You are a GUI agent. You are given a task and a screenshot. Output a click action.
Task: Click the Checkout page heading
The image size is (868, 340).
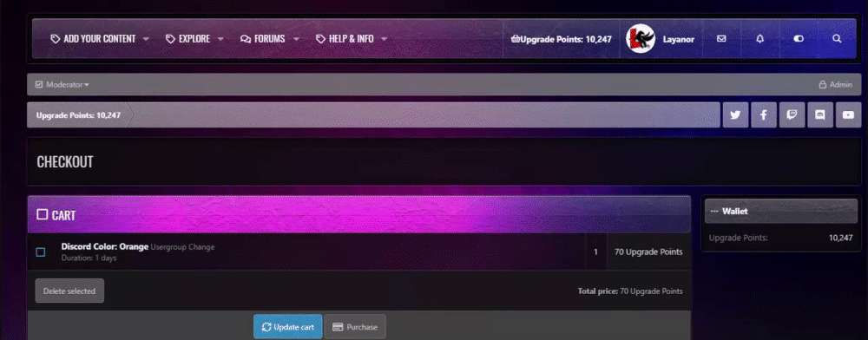(x=65, y=162)
